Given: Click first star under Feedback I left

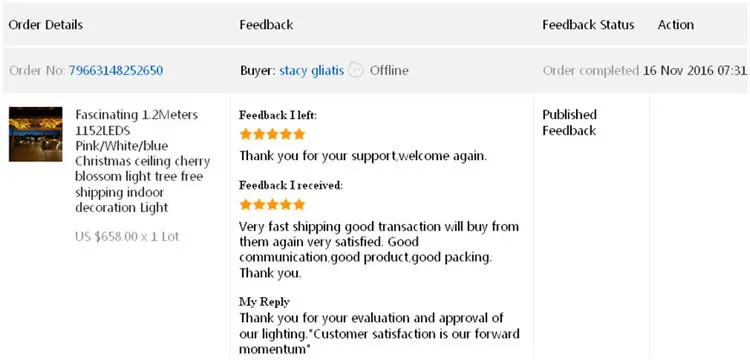Looking at the screenshot, I should pos(246,134).
